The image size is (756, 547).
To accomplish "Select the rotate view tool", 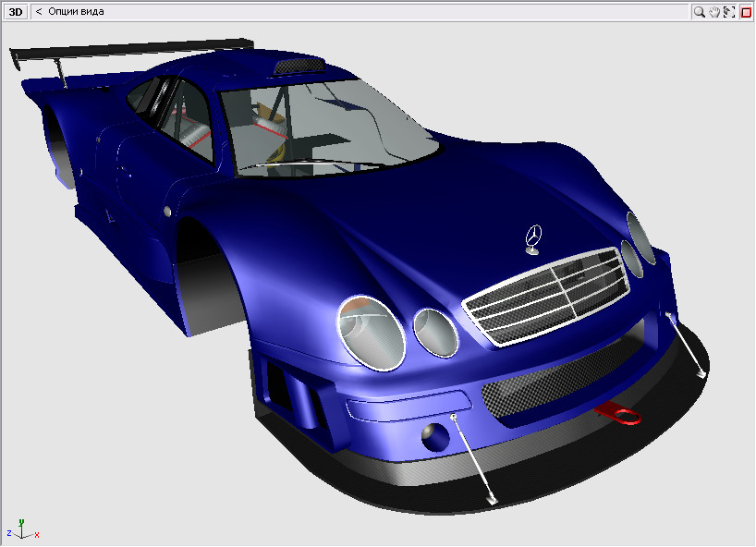I will click(729, 12).
